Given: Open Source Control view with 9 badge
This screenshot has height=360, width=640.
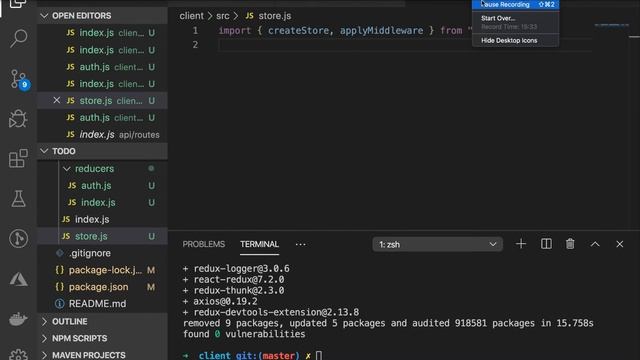Looking at the screenshot, I should tap(19, 79).
